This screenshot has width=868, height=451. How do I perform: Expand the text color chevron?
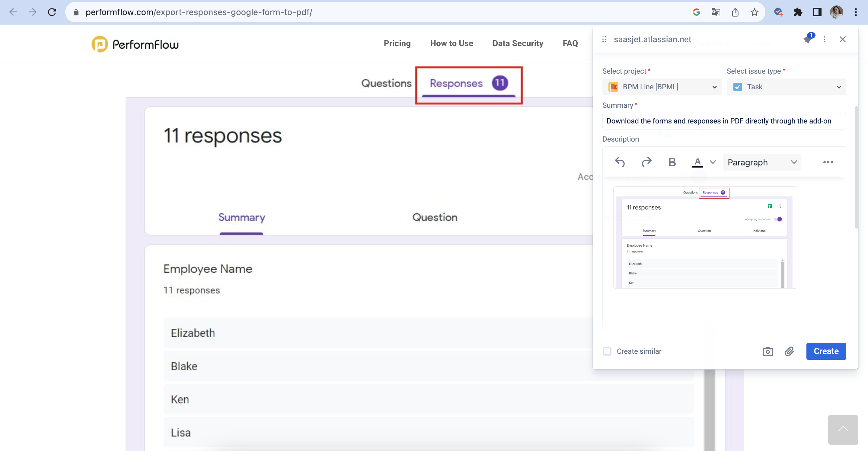tap(713, 162)
